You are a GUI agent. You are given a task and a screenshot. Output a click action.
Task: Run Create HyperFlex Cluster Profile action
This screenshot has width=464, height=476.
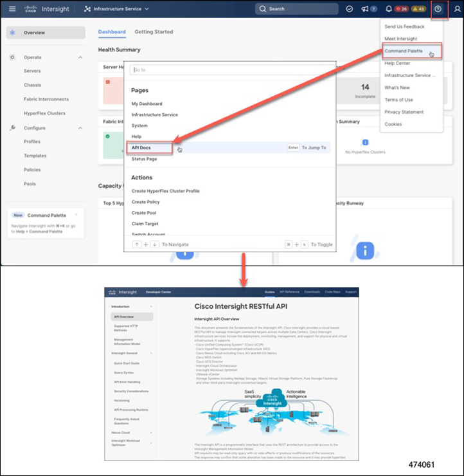166,191
